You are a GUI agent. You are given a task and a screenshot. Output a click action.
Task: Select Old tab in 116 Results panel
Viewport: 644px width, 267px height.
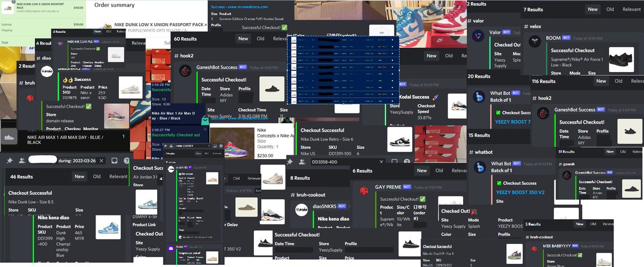[x=618, y=81]
